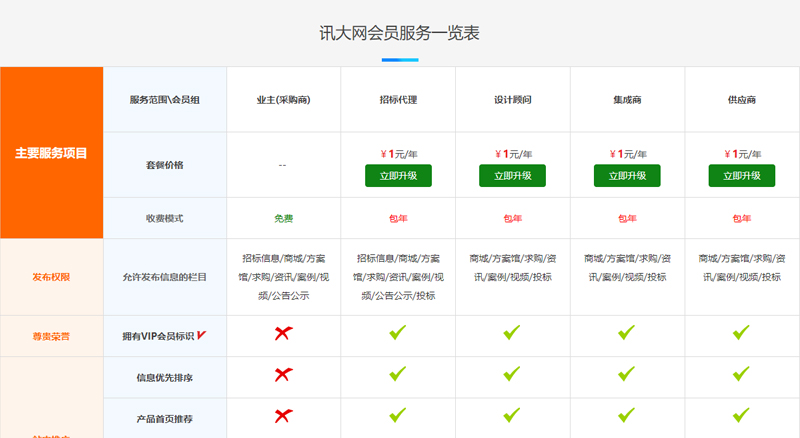Click green check in 拥有VIP会员标识 row under 集成商
800x438 pixels.
627,332
